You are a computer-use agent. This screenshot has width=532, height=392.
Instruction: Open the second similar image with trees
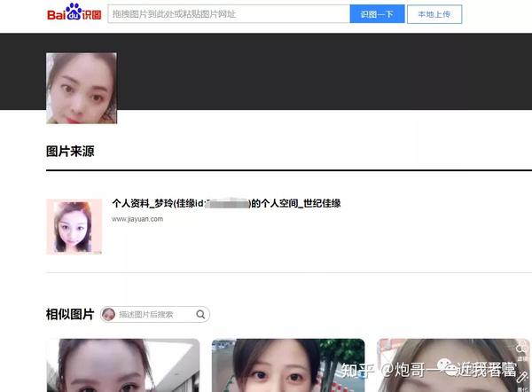click(288, 365)
